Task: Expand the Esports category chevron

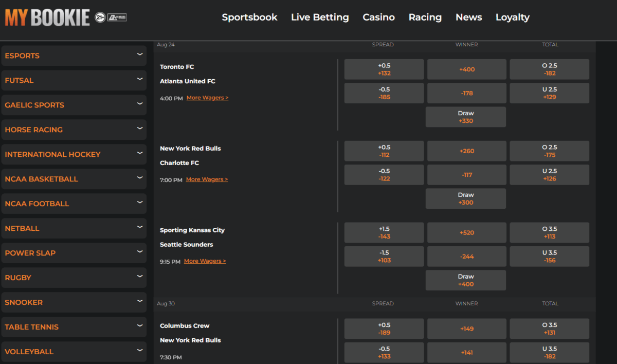Action: 139,54
